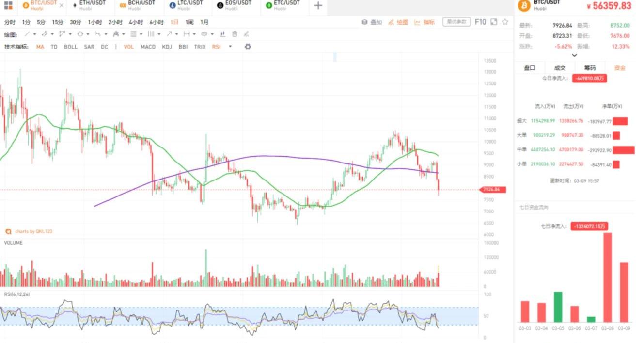This screenshot has height=343, width=644.
Task: Close the BTC/USDT tab
Action: 61,6
